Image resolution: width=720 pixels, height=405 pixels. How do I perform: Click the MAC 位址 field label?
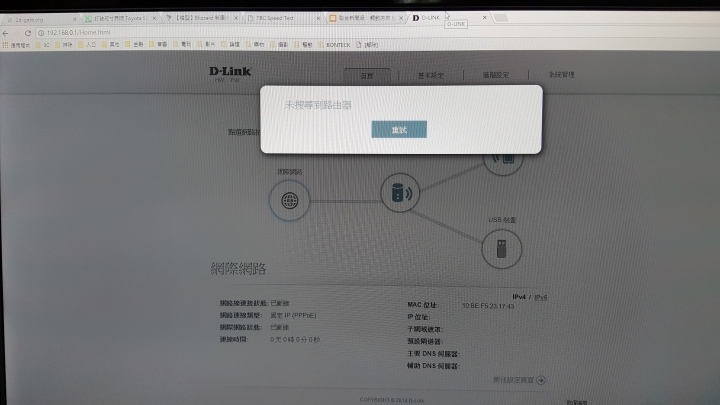(422, 304)
